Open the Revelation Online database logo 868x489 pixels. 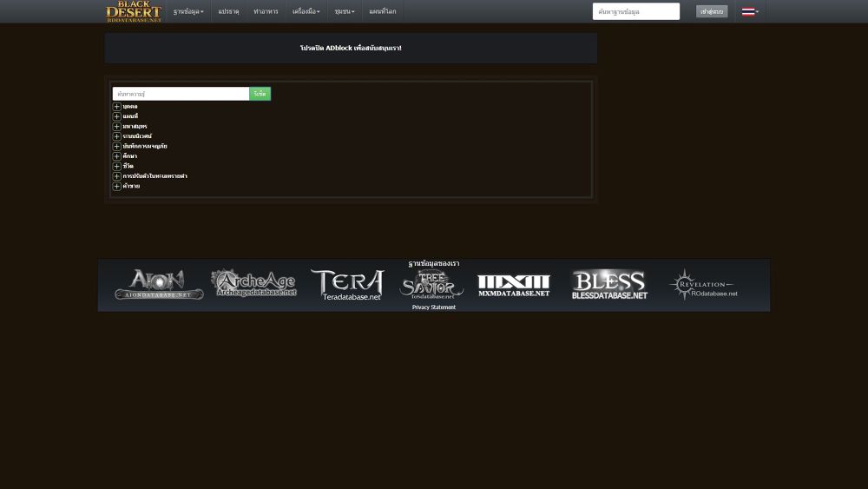(703, 285)
